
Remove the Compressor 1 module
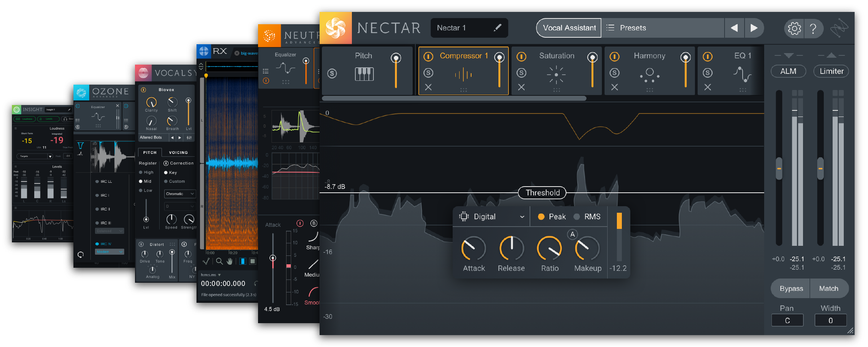pyautogui.click(x=428, y=87)
